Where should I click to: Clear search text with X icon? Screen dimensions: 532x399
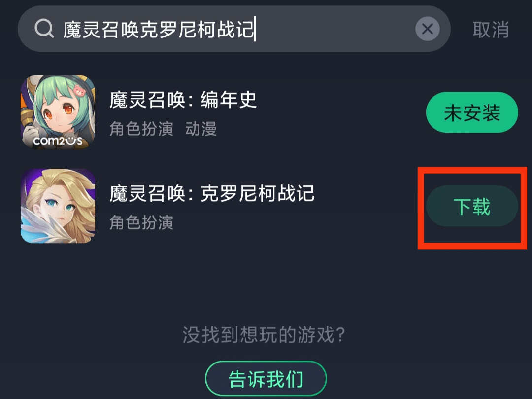(x=427, y=29)
